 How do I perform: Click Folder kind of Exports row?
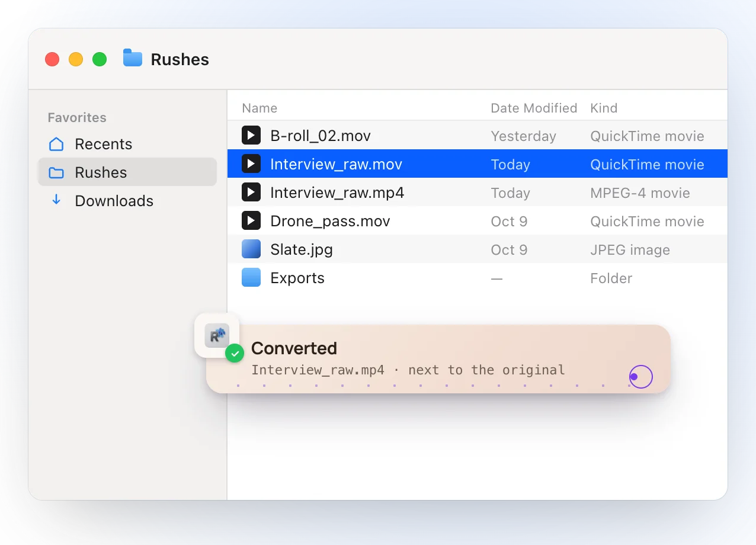611,278
